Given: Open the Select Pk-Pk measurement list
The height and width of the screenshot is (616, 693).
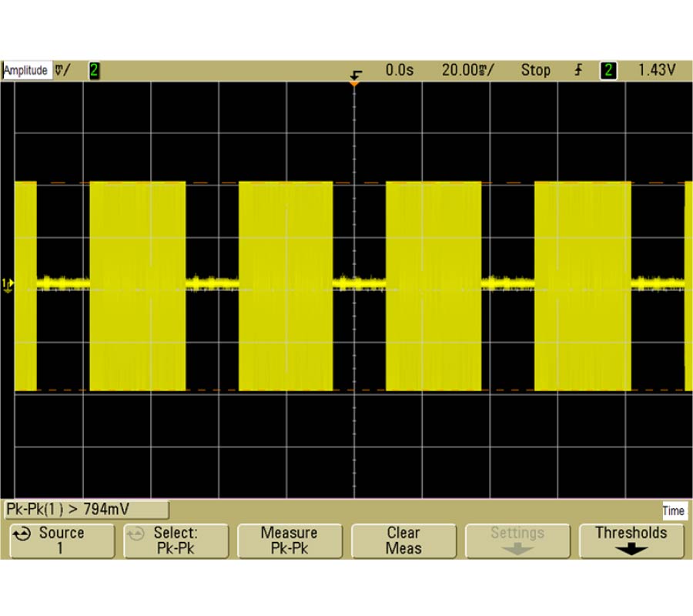Looking at the screenshot, I should (176, 541).
